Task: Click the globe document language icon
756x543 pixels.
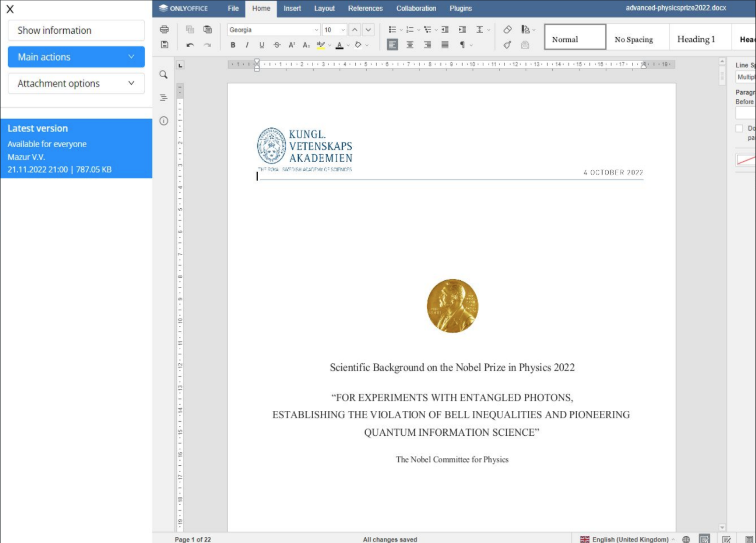Action: coord(686,539)
